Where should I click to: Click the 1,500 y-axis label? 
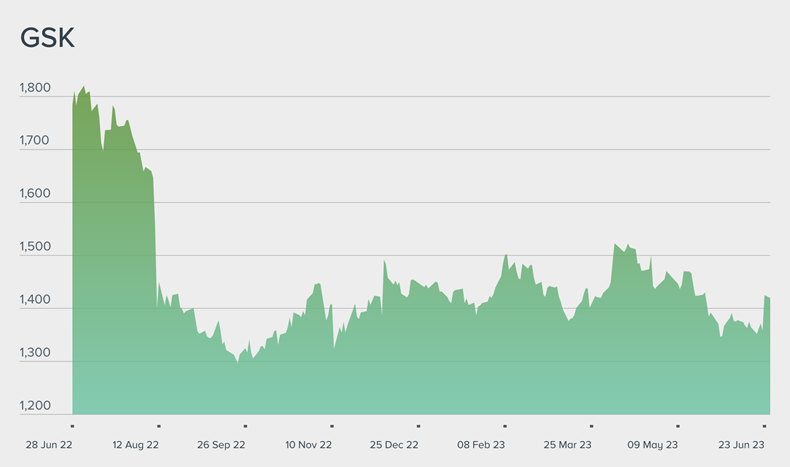pos(35,248)
